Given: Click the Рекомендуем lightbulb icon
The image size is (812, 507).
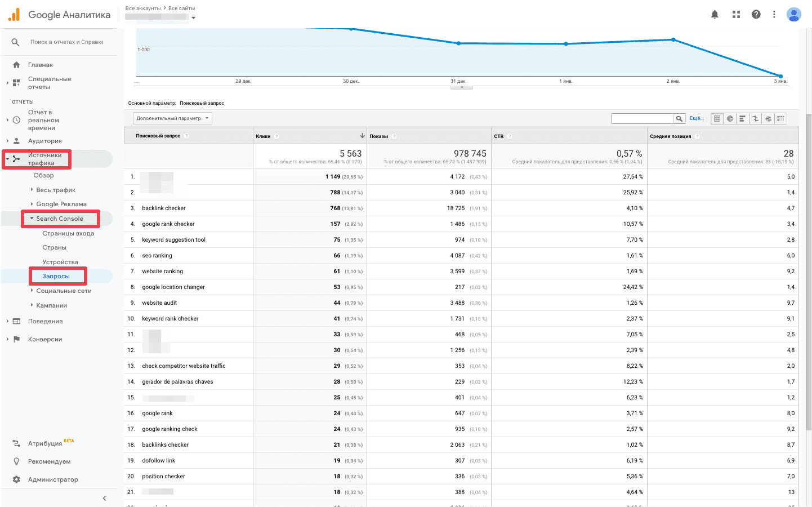Looking at the screenshot, I should pyautogui.click(x=16, y=461).
